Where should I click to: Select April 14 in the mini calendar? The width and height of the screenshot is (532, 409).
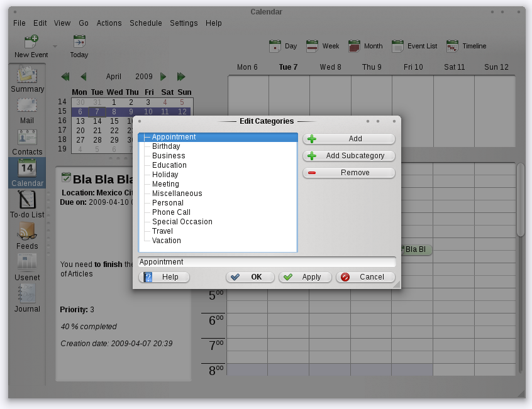pos(97,121)
